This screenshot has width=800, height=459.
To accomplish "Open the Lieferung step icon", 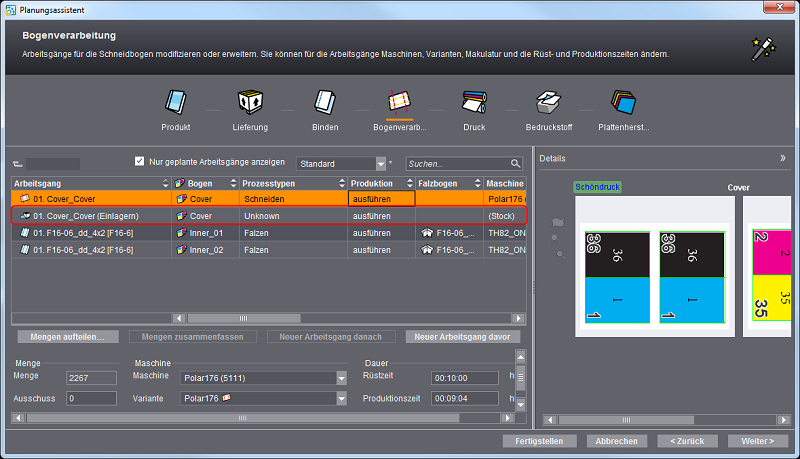I will pyautogui.click(x=249, y=102).
